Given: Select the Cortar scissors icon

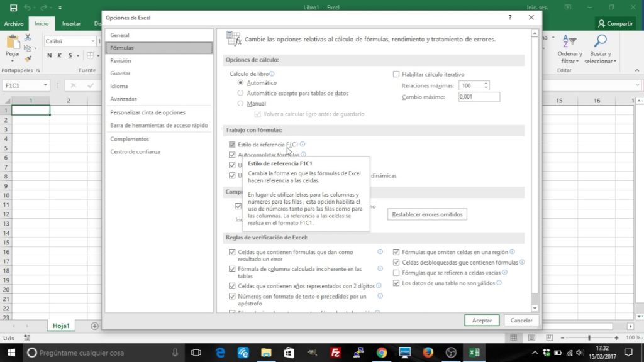Looking at the screenshot, I should click(28, 38).
